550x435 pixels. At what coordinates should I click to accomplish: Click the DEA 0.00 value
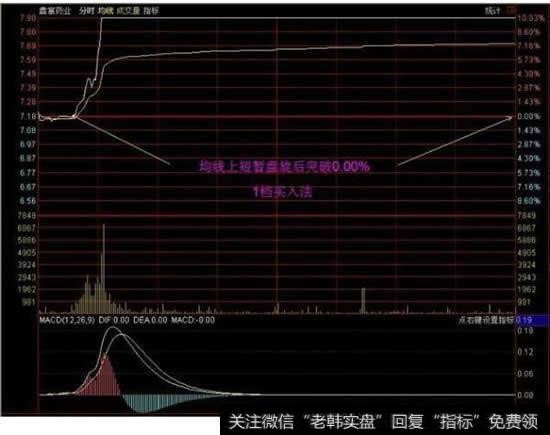click(x=150, y=320)
